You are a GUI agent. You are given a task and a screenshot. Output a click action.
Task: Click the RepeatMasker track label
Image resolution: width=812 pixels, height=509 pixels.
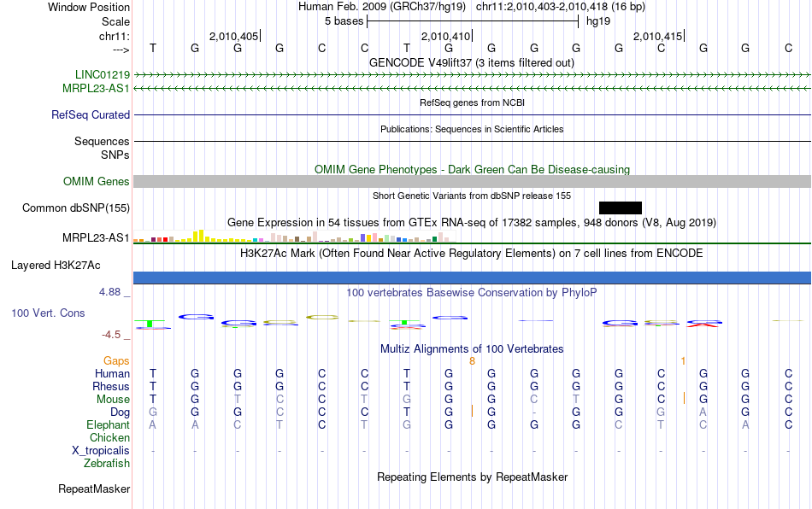click(x=94, y=489)
